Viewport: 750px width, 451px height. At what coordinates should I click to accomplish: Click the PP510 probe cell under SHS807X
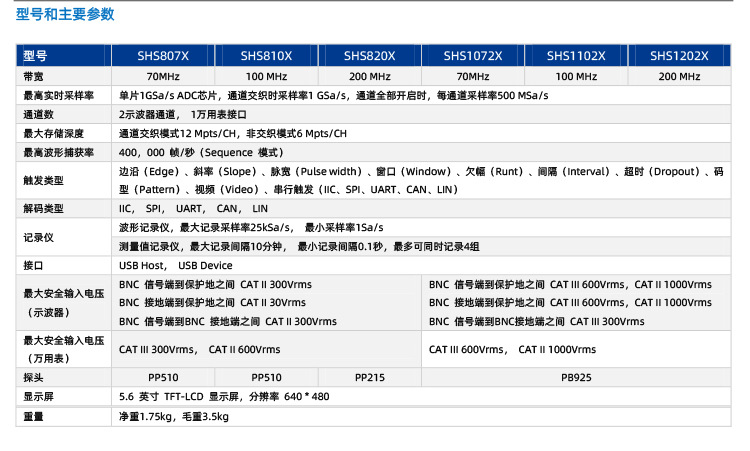point(163,377)
